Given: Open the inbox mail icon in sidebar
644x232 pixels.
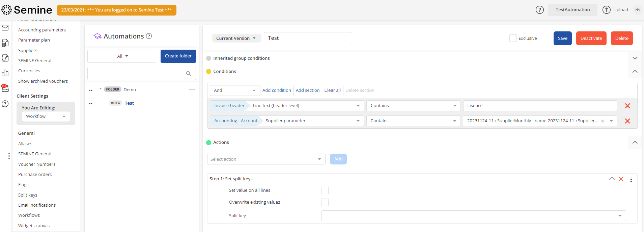Looking at the screenshot, I should 5,28.
